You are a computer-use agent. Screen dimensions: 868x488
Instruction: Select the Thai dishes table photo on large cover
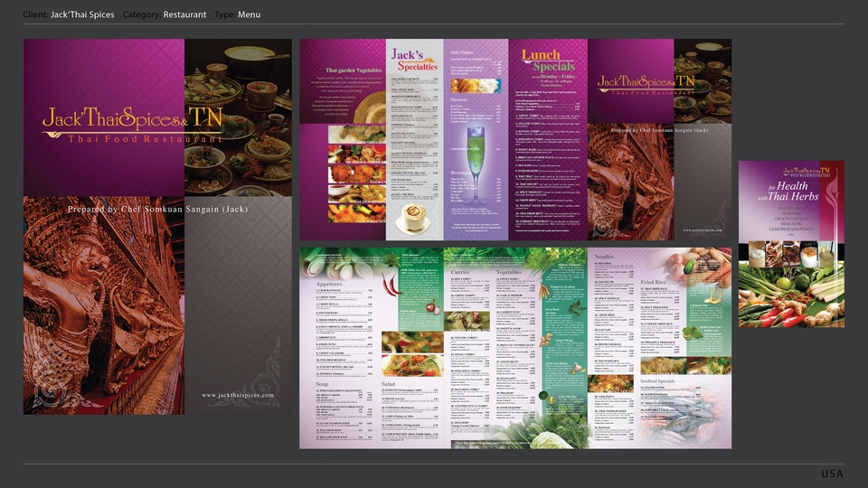click(x=238, y=117)
